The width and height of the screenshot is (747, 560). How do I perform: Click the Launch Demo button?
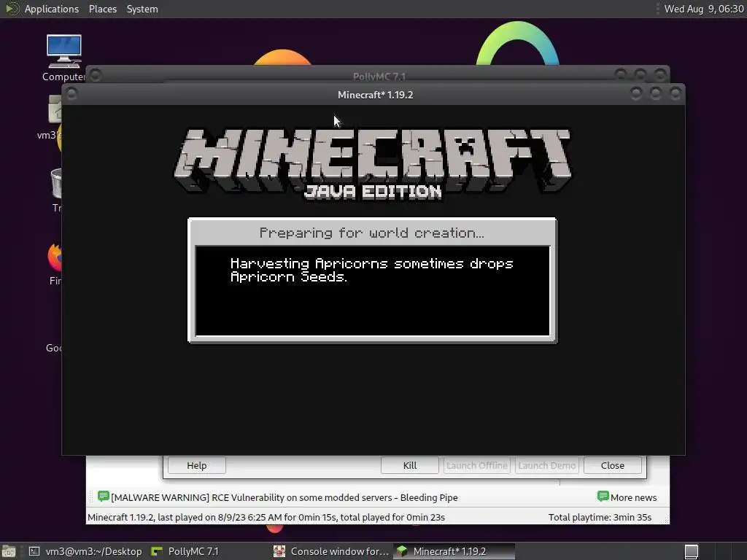(547, 465)
